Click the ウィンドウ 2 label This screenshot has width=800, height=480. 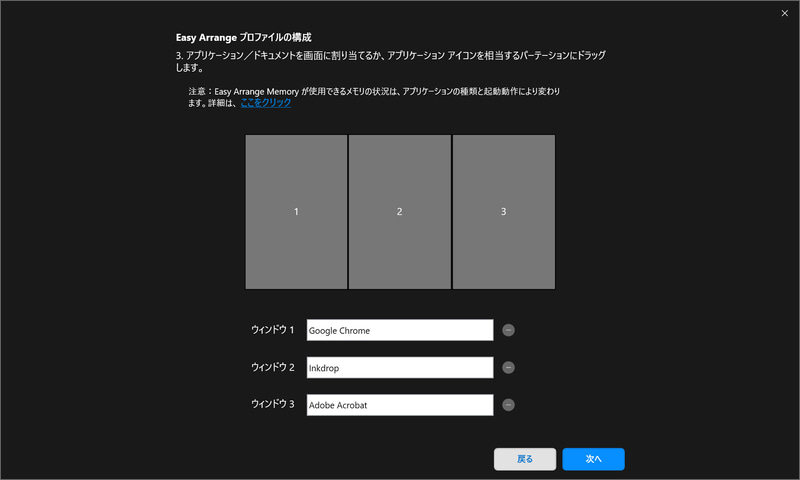pyautogui.click(x=272, y=367)
